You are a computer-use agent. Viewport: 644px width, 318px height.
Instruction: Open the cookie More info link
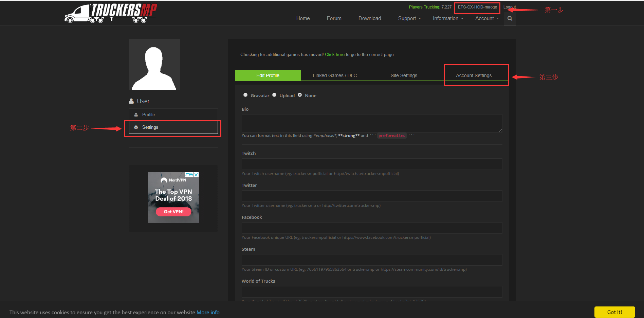coord(208,312)
